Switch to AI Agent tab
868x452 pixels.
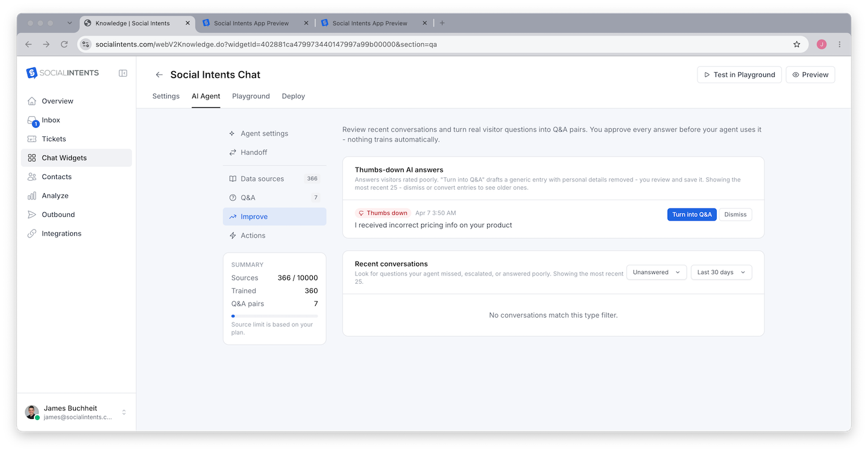(206, 96)
